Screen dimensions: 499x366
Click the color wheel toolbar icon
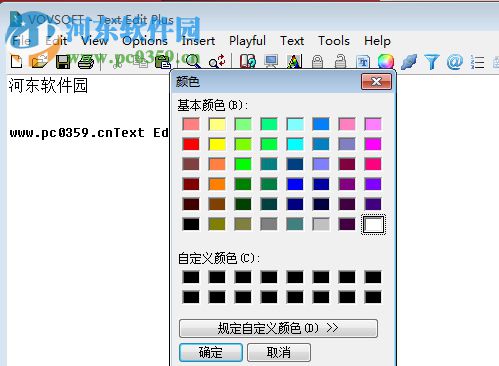(386, 62)
